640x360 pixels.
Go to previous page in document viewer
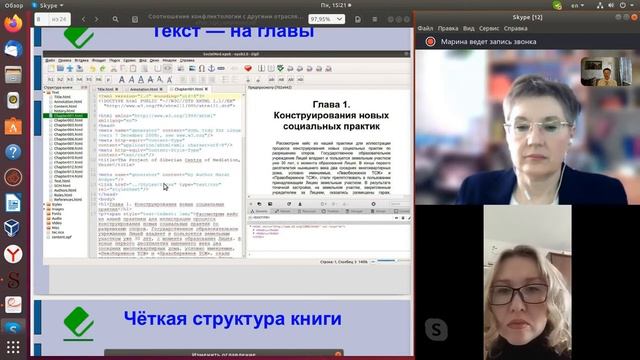83,19
